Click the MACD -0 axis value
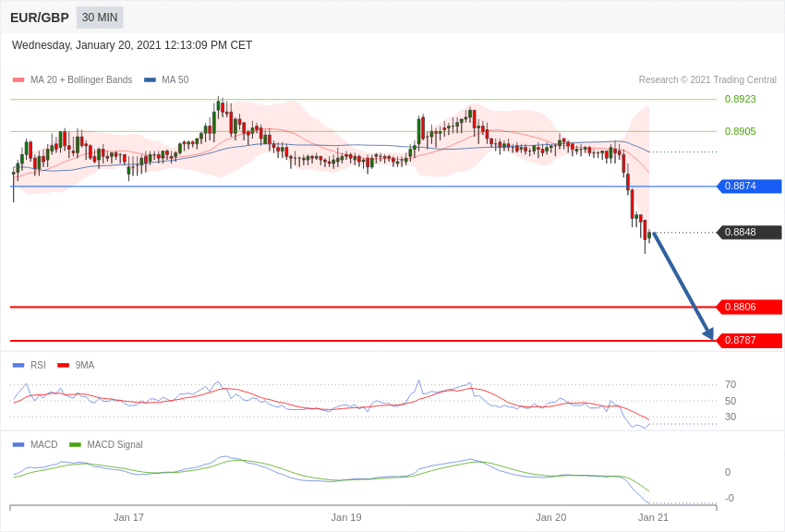 [730, 498]
